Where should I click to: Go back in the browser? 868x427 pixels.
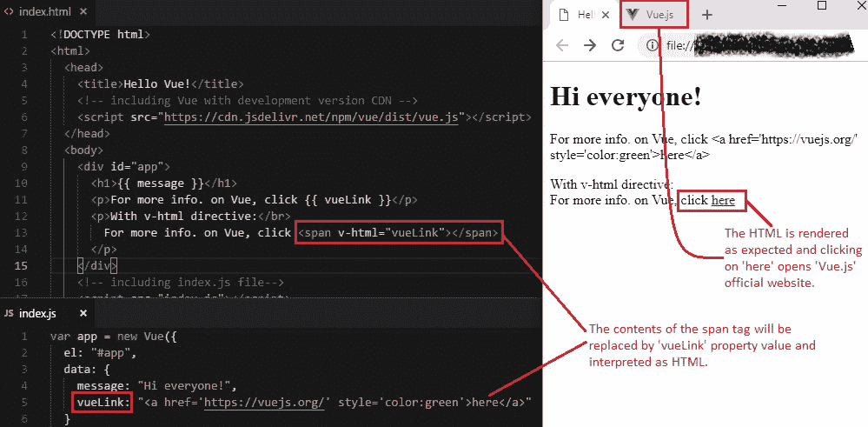[562, 45]
